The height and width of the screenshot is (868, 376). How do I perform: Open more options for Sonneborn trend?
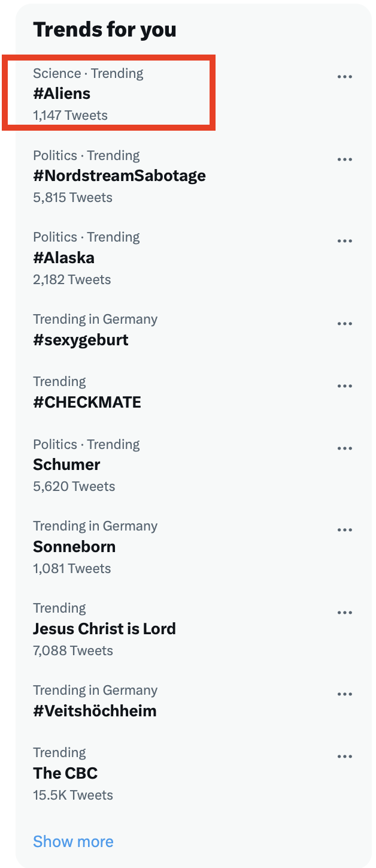(x=344, y=530)
